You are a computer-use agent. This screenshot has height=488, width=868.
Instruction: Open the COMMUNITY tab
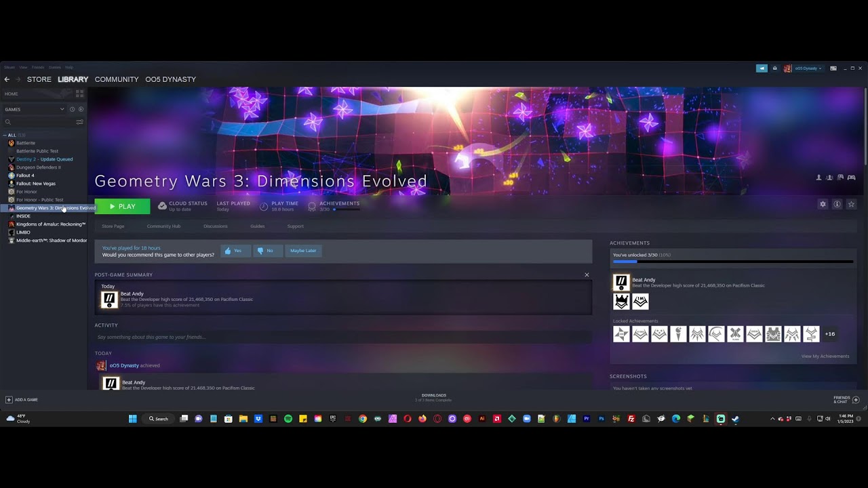[x=117, y=79]
